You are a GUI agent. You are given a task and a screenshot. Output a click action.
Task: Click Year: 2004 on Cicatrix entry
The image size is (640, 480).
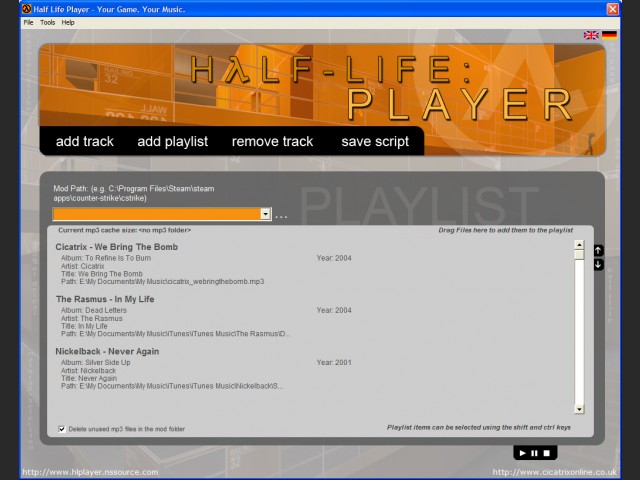pos(334,258)
